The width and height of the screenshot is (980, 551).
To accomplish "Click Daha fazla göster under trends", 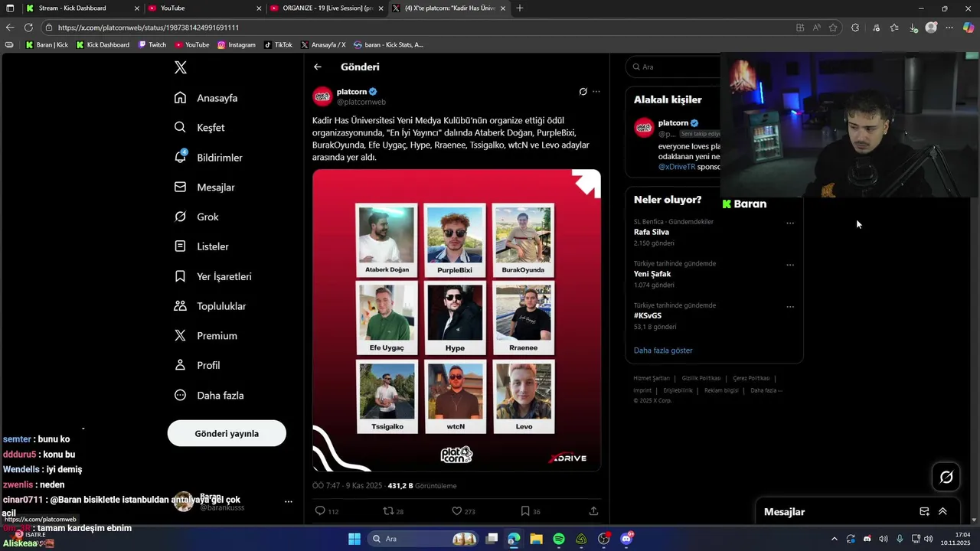I will [663, 350].
